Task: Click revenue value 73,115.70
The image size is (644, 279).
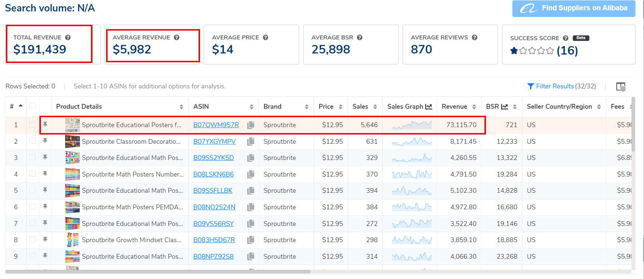Action: (x=461, y=125)
